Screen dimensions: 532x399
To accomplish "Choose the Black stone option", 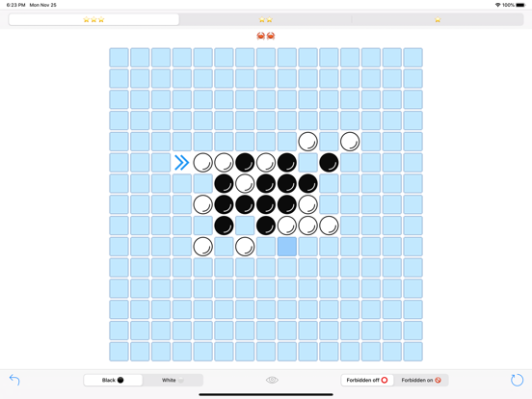I will (113, 380).
